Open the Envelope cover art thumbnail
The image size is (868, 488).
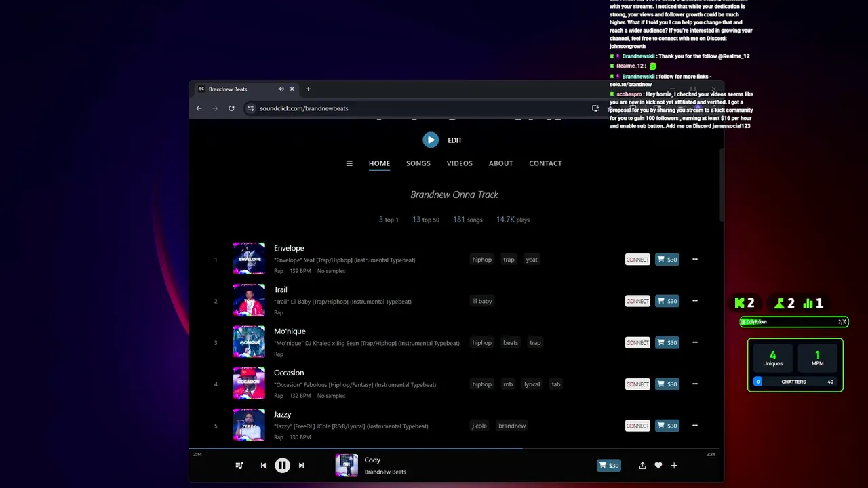click(249, 258)
